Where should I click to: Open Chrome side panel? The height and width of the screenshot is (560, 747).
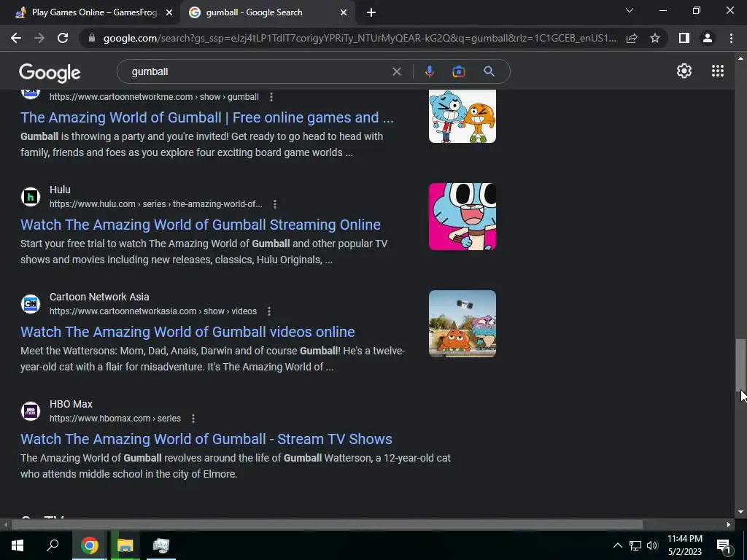click(684, 38)
